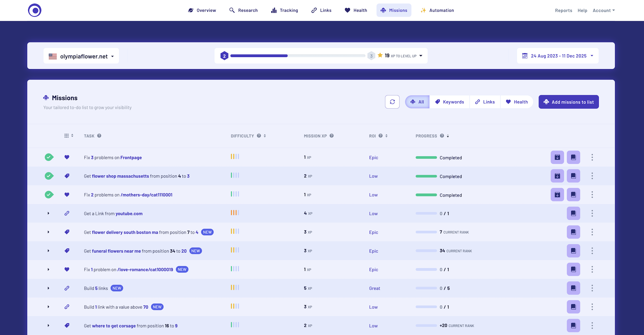
Task: Open the Health navigation tab
Action: (356, 10)
